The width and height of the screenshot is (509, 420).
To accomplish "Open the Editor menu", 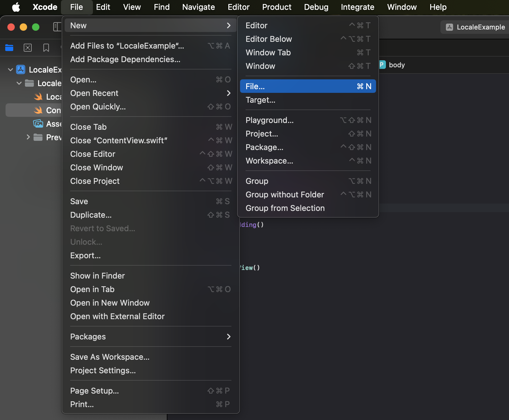I will coord(238,7).
